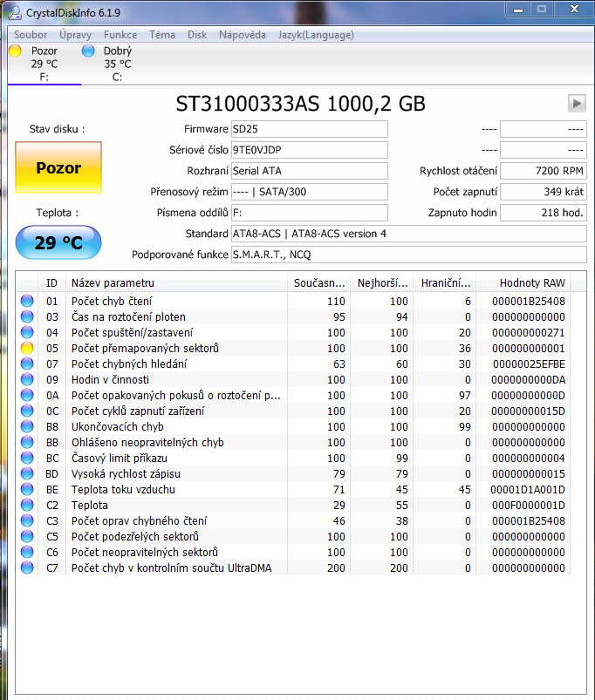Click the supported features field S.M.A.R.T., NCQ
Image resolution: width=595 pixels, height=700 pixels.
[x=408, y=255]
